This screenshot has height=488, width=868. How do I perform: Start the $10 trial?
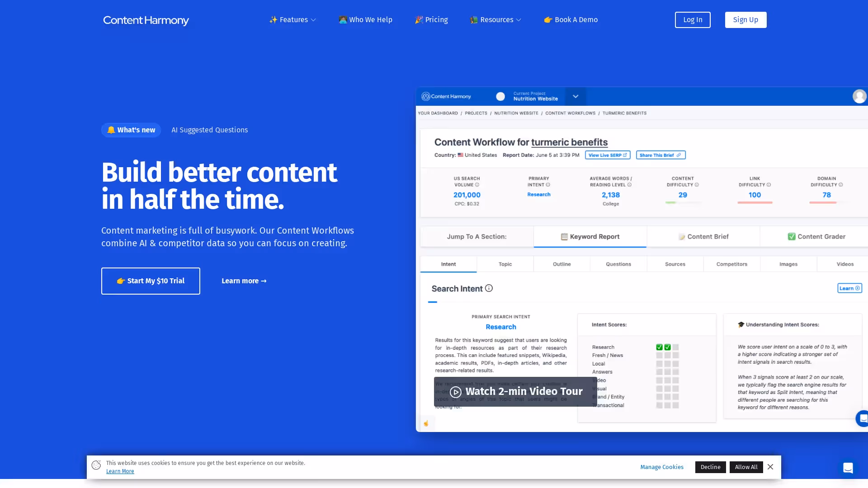[x=151, y=281]
